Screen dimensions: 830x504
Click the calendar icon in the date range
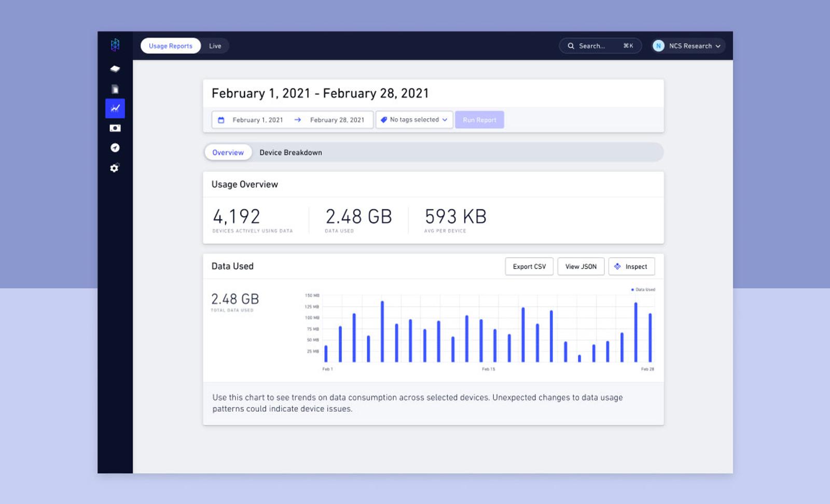pos(221,120)
